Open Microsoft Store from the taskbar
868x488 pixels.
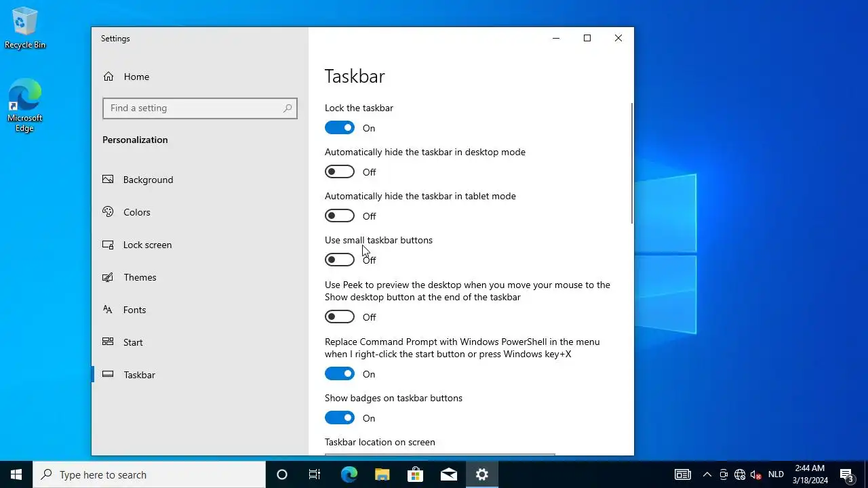click(415, 474)
